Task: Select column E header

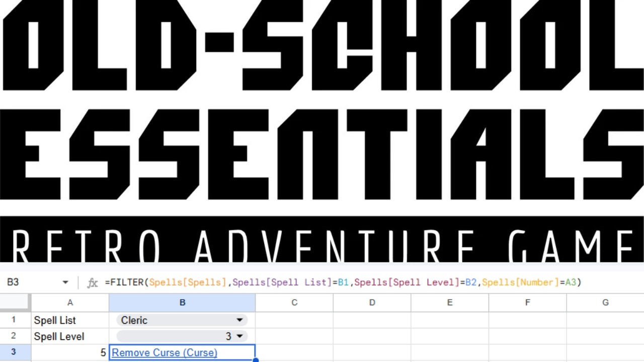Action: click(x=450, y=303)
